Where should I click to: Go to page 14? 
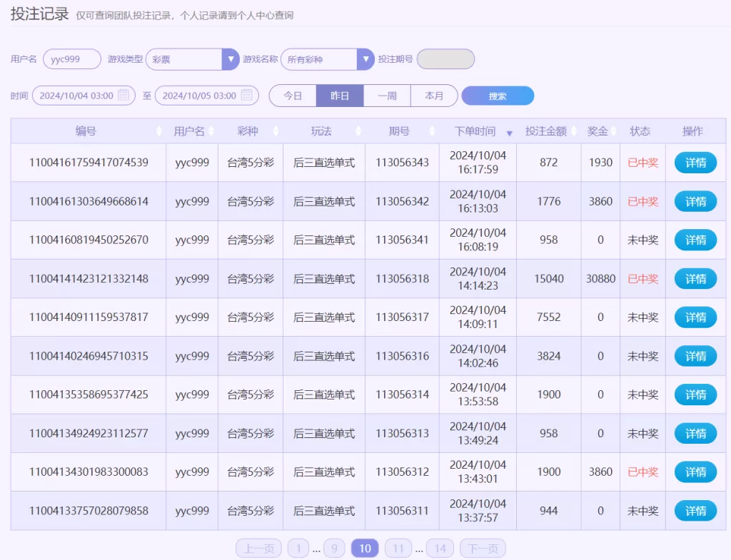click(x=440, y=549)
